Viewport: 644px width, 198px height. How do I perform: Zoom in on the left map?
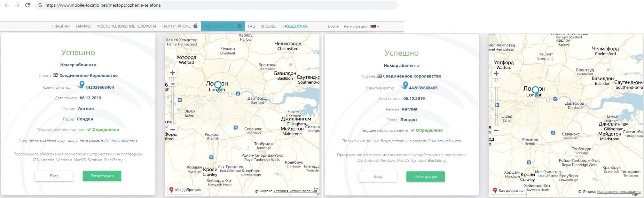173,73
